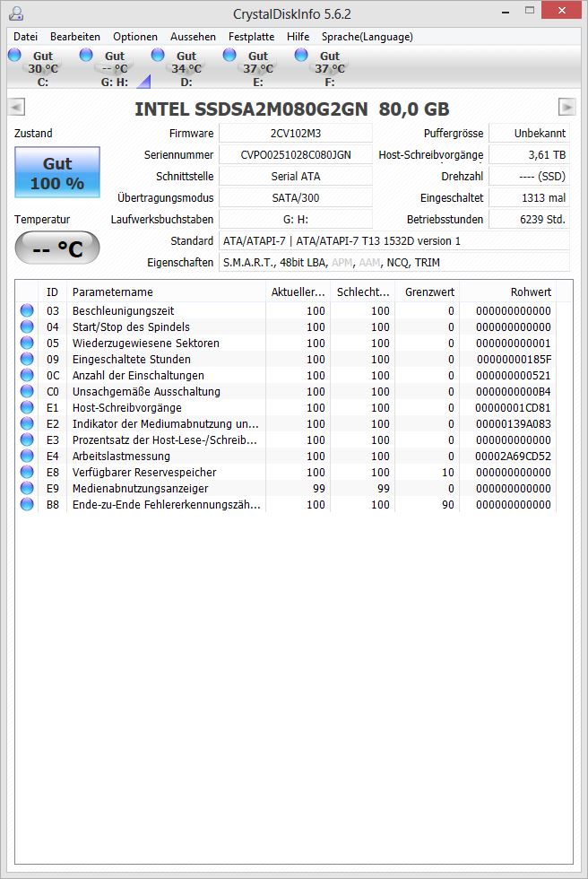This screenshot has height=879, width=588.
Task: Click the Host-Schreibvorgänge value 3,61 TB
Action: 529,154
